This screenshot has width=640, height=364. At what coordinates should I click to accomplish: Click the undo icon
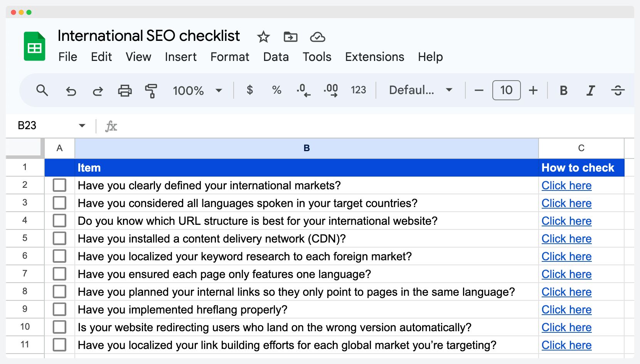coord(71,91)
